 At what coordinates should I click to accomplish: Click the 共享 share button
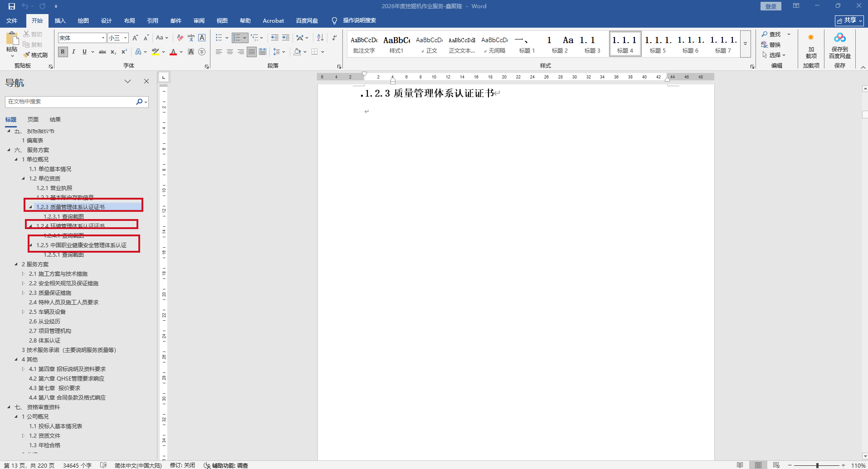click(849, 20)
